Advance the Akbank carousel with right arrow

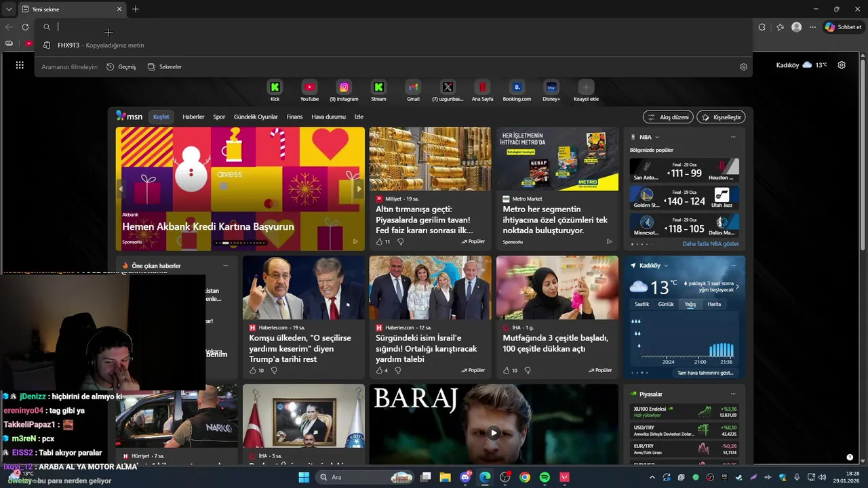[359, 189]
